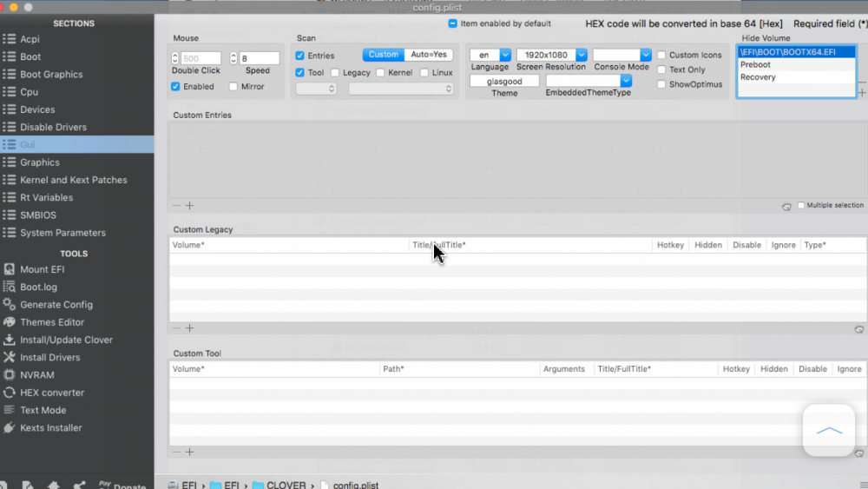This screenshot has width=868, height=489.
Task: Click the share icon in the bottom bar
Action: click(x=80, y=486)
